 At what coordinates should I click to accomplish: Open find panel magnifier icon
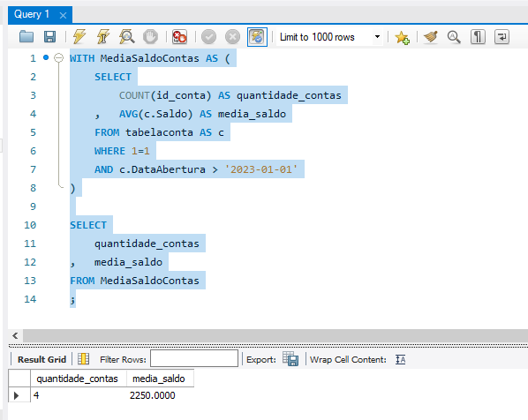coord(454,37)
